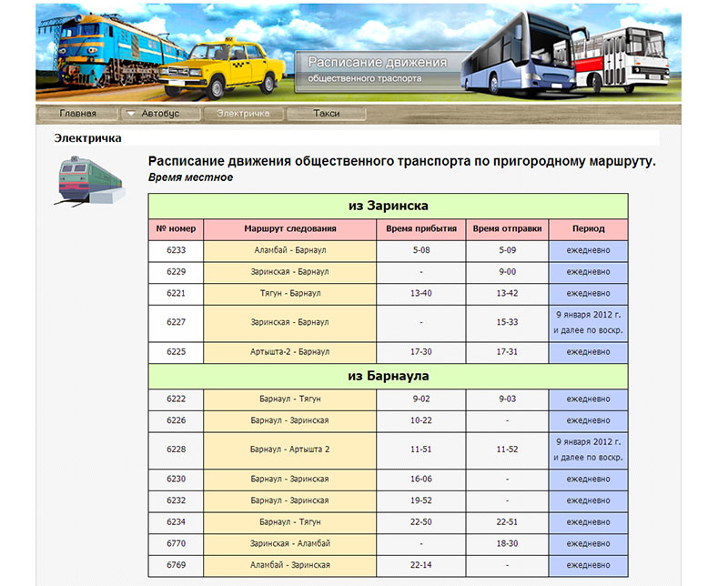Click the white-red Ikarus bus in banner
The width and height of the screenshot is (728, 586).
[x=622, y=58]
